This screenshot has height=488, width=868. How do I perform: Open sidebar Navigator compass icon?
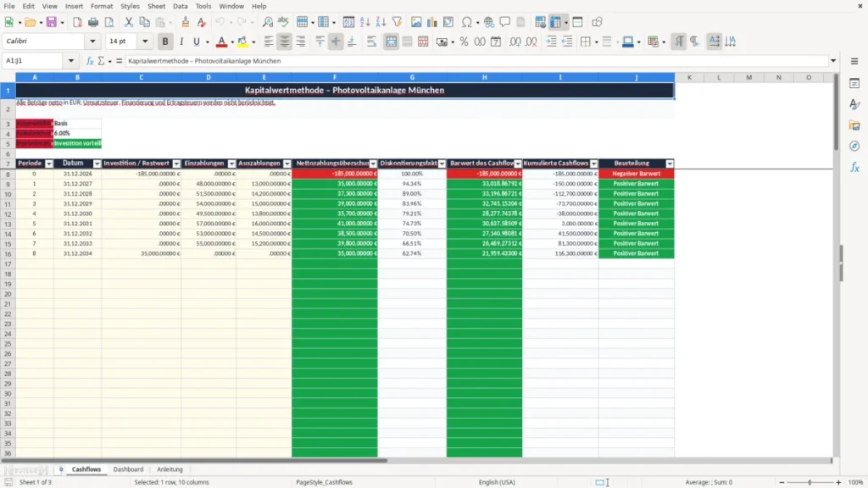[854, 146]
